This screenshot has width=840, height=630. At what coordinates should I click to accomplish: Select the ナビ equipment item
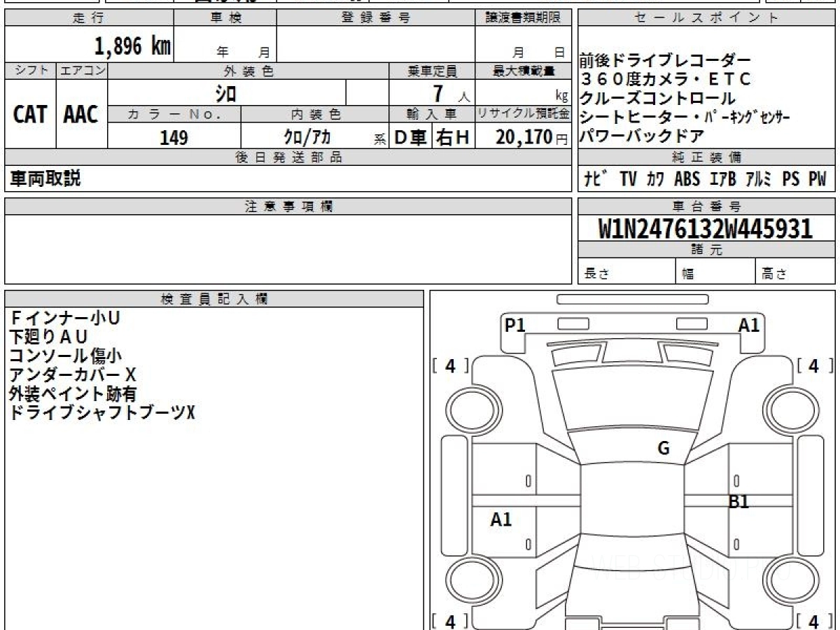(x=597, y=179)
